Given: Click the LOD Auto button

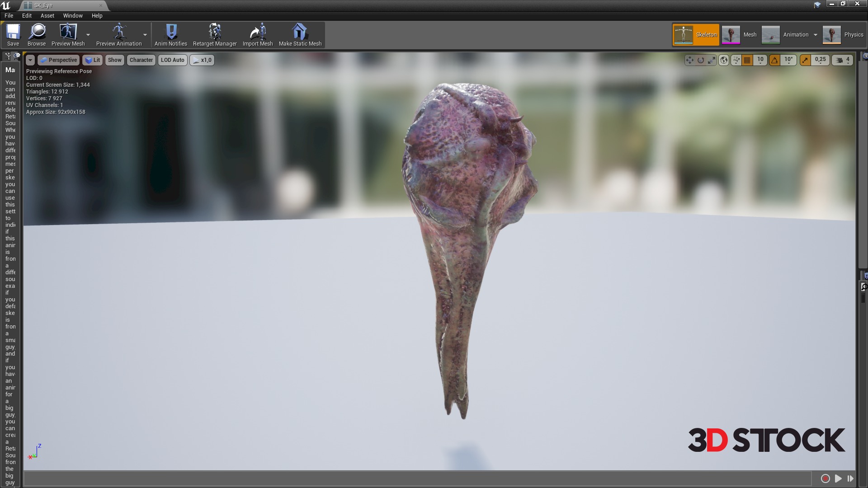Looking at the screenshot, I should 172,60.
